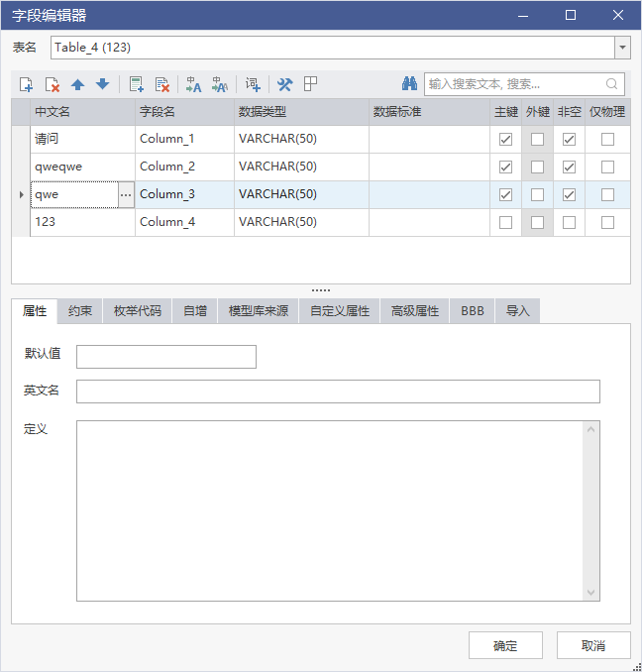Click the add new field icon
Viewport: 642px width, 672px height.
[26, 84]
